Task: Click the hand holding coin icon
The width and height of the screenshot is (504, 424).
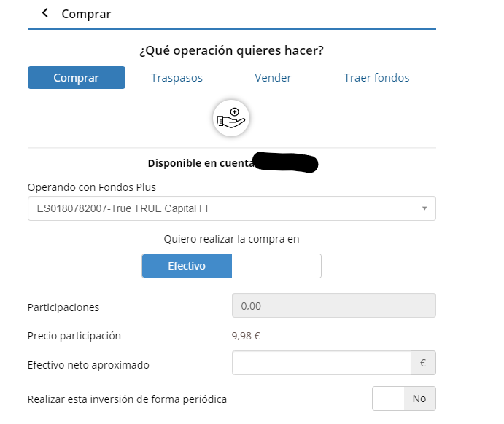Action: (x=231, y=117)
